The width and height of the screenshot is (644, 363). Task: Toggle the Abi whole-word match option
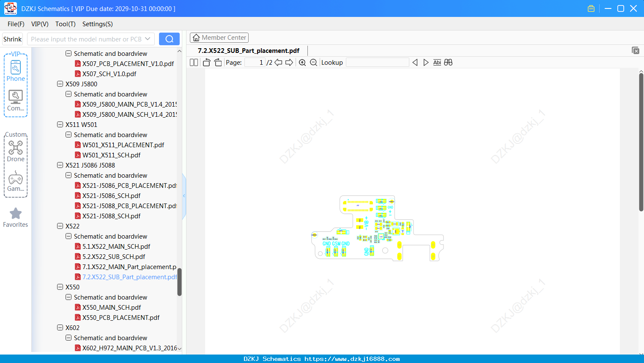point(437,63)
